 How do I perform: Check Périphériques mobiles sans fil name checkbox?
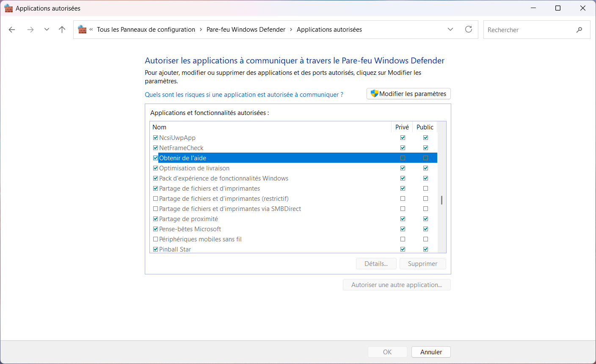[x=155, y=239]
